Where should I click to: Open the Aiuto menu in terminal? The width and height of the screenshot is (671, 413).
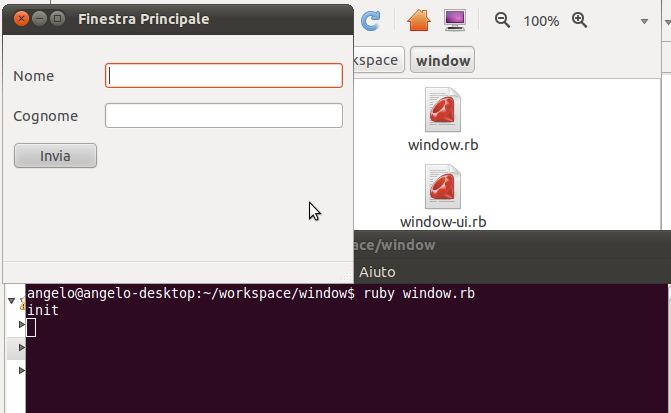[377, 272]
